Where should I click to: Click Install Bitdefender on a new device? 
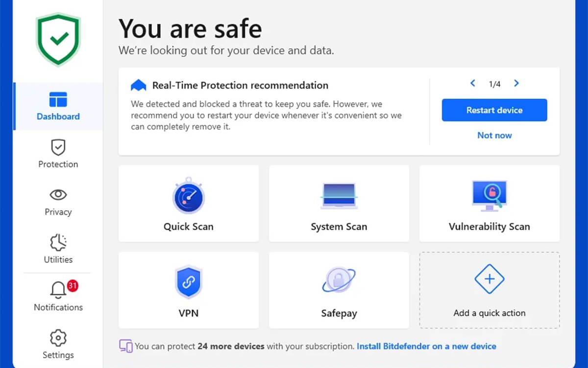(426, 346)
